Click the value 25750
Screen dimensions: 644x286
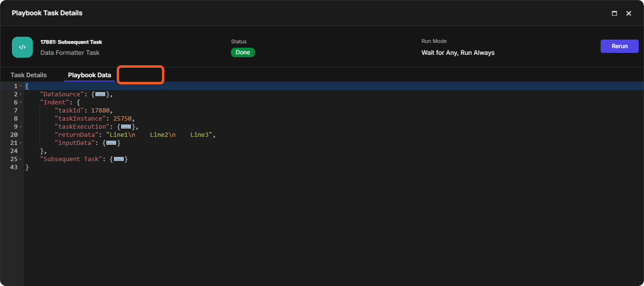pyautogui.click(x=122, y=119)
